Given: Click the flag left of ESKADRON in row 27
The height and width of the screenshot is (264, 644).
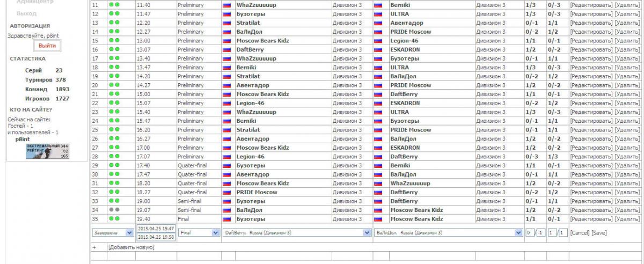Looking at the screenshot, I should (x=378, y=148).
